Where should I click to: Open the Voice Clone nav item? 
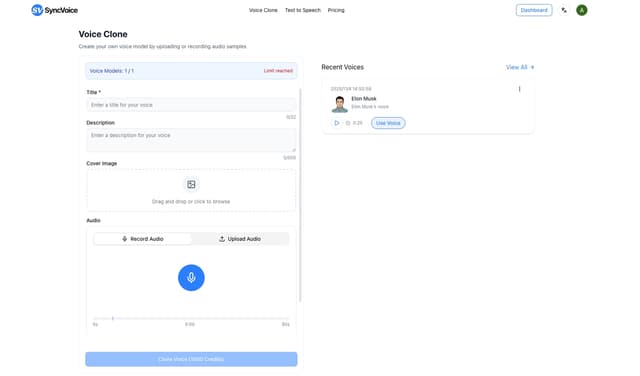(x=263, y=10)
